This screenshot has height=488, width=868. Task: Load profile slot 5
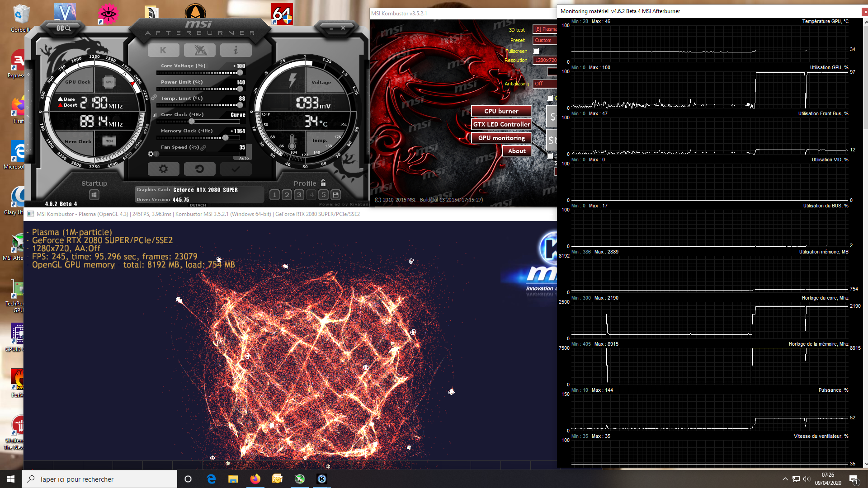coord(323,195)
